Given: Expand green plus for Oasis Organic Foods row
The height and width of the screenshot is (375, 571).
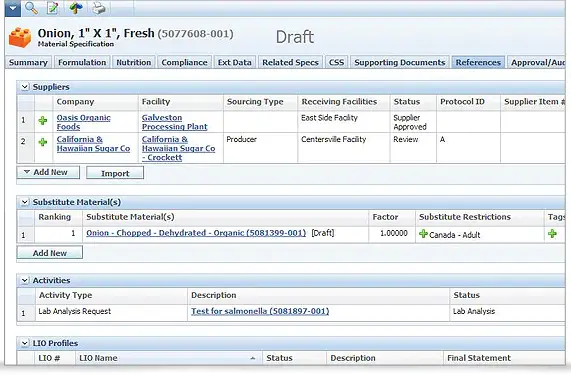Looking at the screenshot, I should click(43, 121).
